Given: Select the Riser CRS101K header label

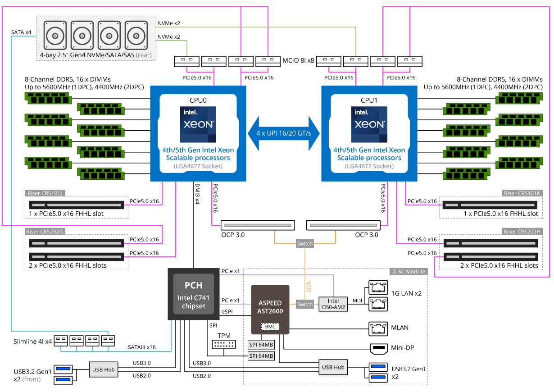Looking at the screenshot, I should pos(522,193).
